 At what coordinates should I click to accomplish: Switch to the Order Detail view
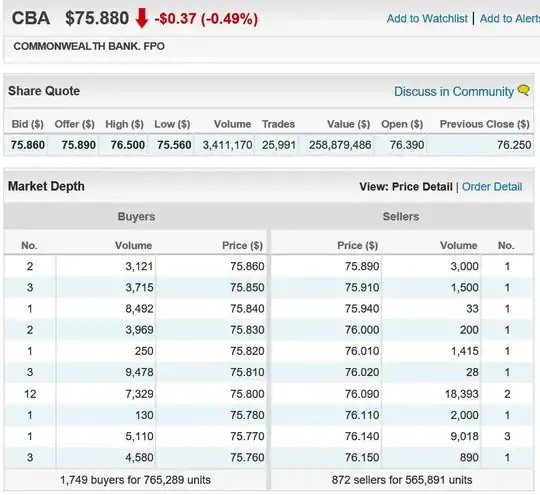pyautogui.click(x=492, y=187)
